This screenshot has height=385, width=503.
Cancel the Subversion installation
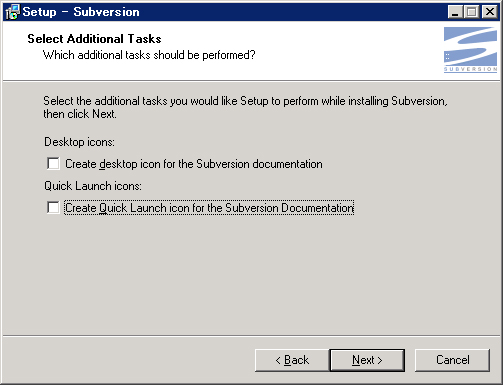452,360
